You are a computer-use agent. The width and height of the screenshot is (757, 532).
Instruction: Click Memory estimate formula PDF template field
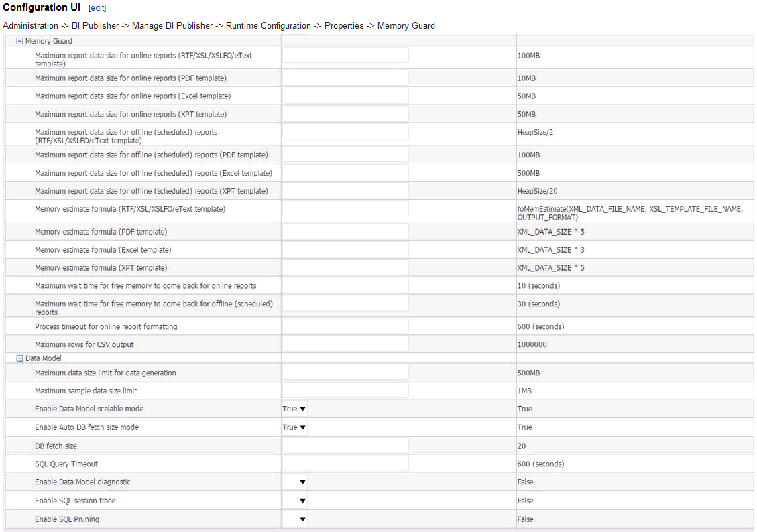point(345,231)
